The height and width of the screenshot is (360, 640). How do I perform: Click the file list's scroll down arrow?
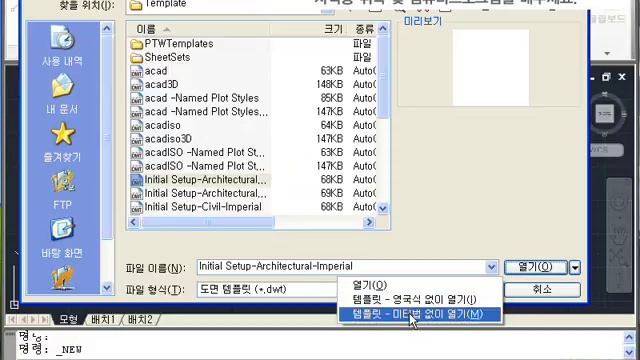click(383, 209)
